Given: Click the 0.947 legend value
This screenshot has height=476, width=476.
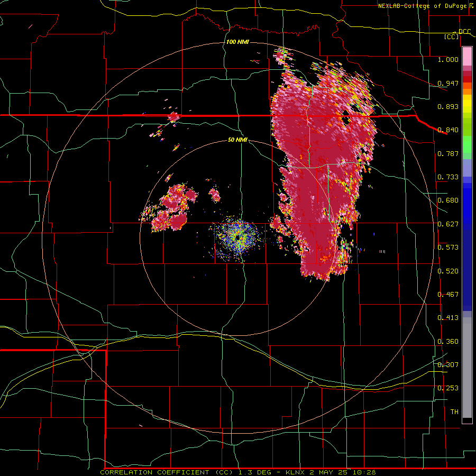Looking at the screenshot, I should (448, 83).
